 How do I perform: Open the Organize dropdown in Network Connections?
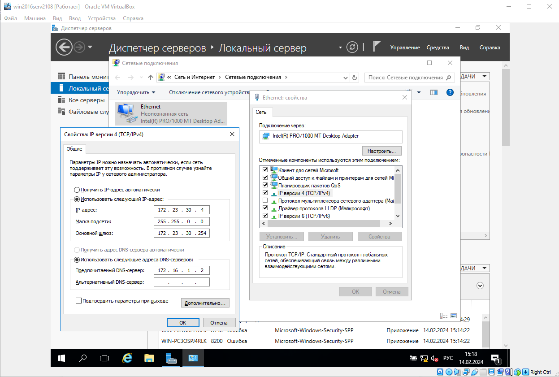[x=136, y=92]
